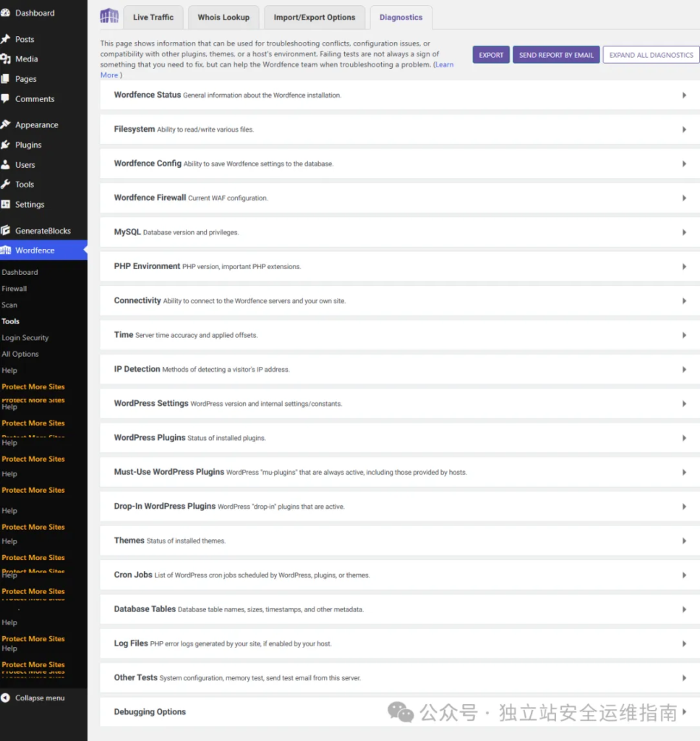Click the Collapse menu label
700x741 pixels.
click(x=40, y=698)
